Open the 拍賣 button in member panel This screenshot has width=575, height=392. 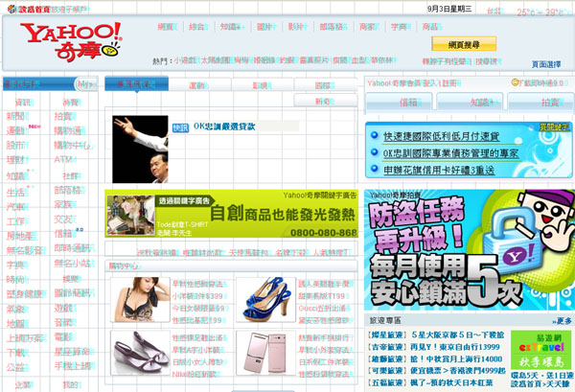tap(540, 102)
